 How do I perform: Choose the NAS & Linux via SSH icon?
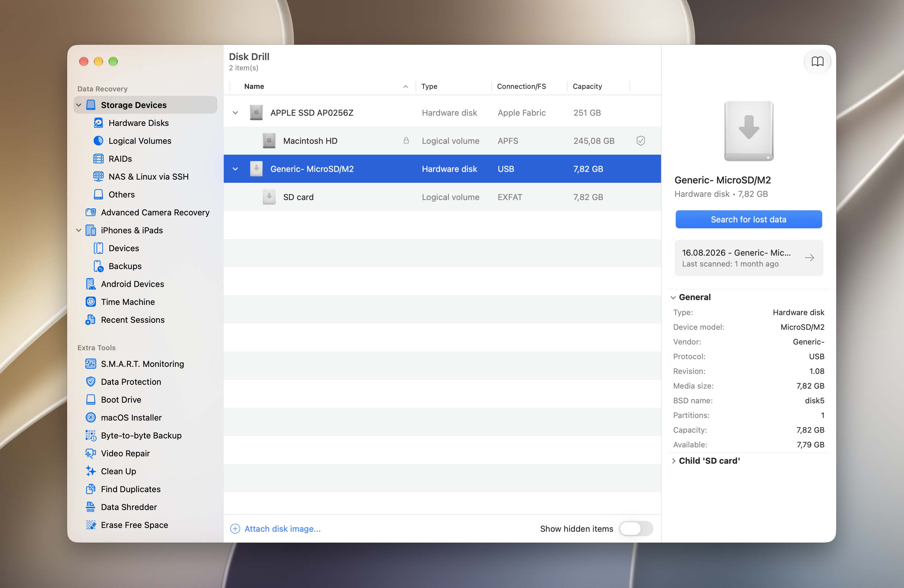[98, 176]
